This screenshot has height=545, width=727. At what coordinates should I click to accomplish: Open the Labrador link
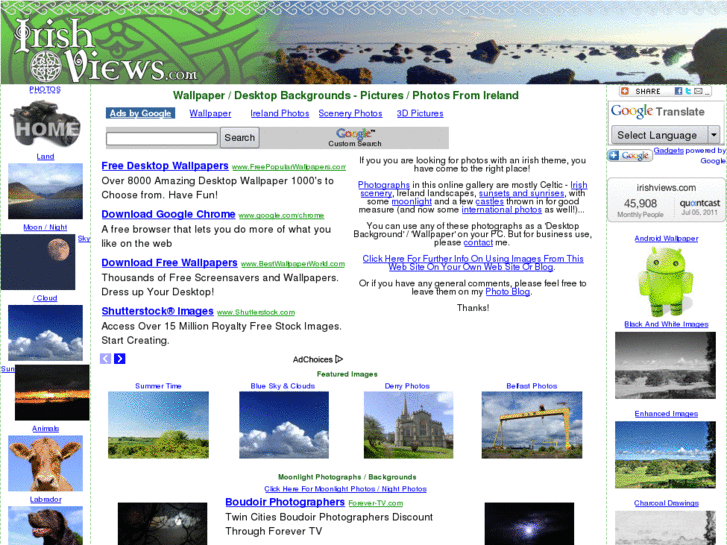45,500
